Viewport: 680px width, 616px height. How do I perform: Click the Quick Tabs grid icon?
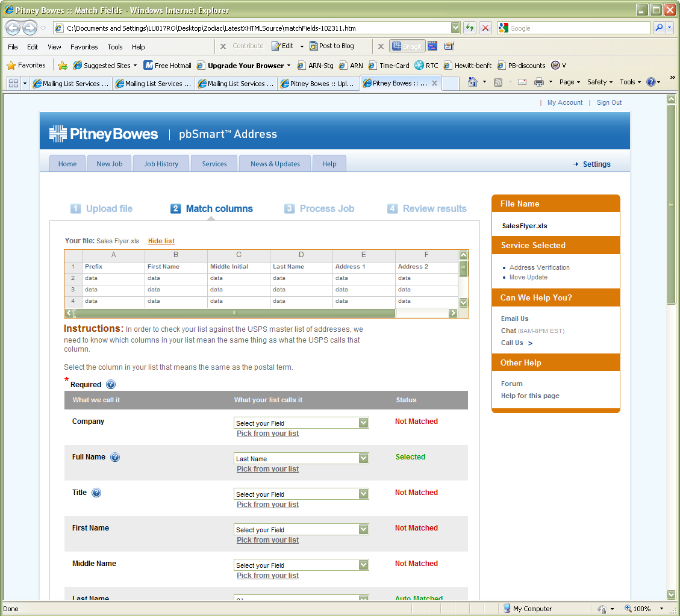pyautogui.click(x=13, y=83)
